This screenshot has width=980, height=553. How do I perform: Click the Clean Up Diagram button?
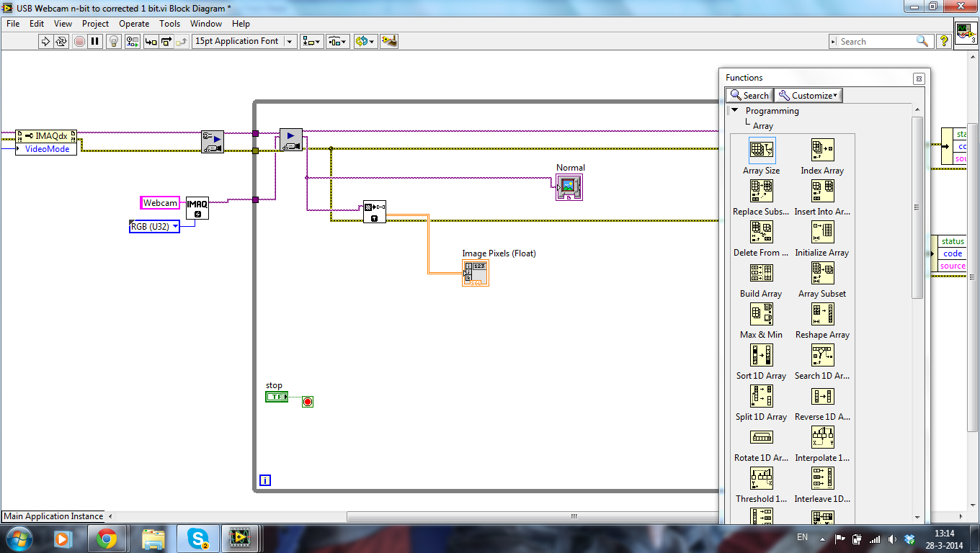389,41
